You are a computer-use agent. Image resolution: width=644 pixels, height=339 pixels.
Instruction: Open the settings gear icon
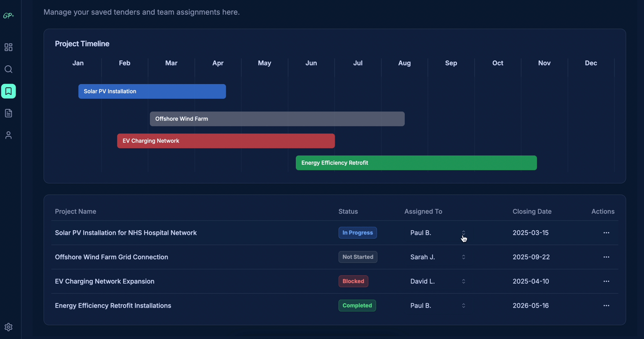click(8, 327)
